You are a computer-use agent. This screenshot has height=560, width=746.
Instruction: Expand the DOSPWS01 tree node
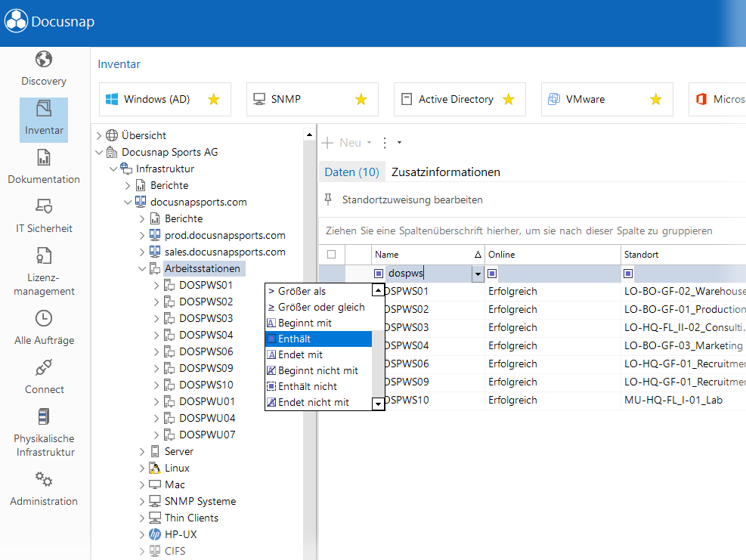[156, 285]
